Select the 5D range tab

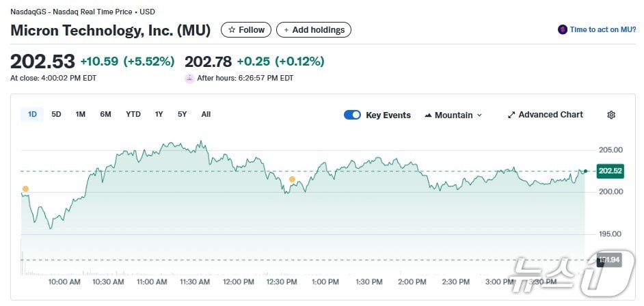[x=57, y=114]
